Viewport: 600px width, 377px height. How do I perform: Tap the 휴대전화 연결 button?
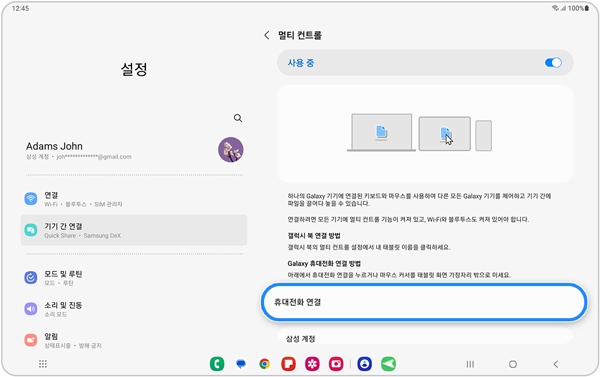pyautogui.click(x=424, y=302)
